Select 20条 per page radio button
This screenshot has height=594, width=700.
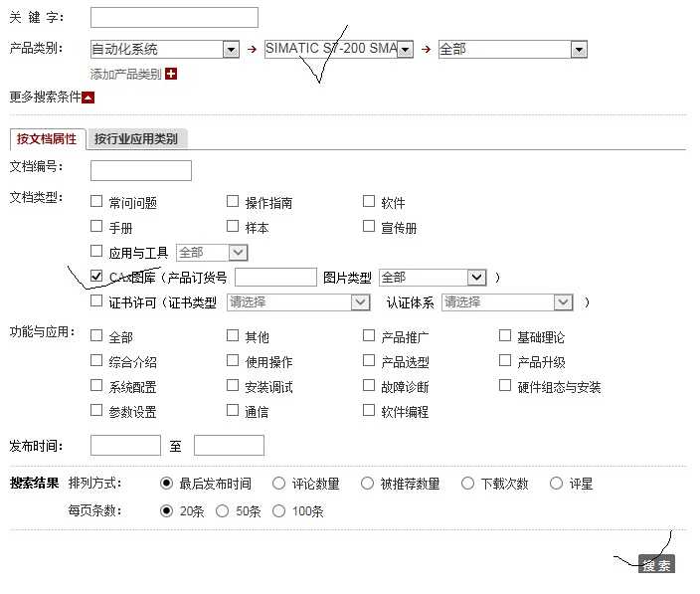pos(166,511)
